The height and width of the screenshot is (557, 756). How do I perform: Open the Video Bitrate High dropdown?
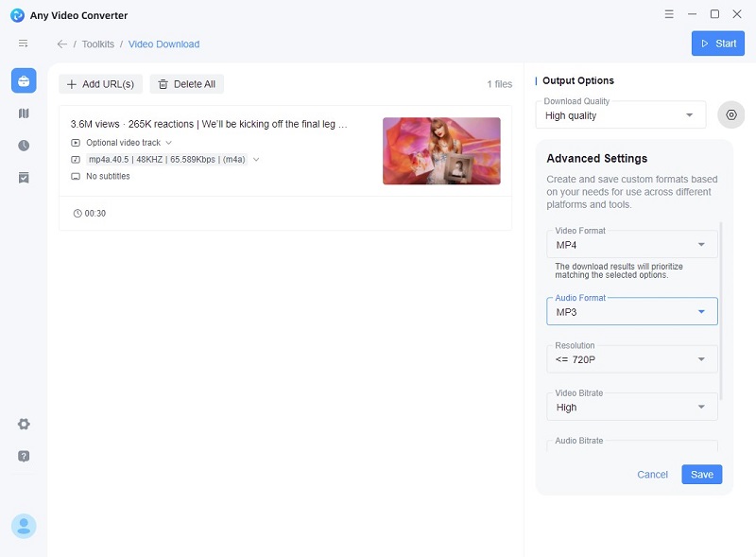click(x=631, y=408)
